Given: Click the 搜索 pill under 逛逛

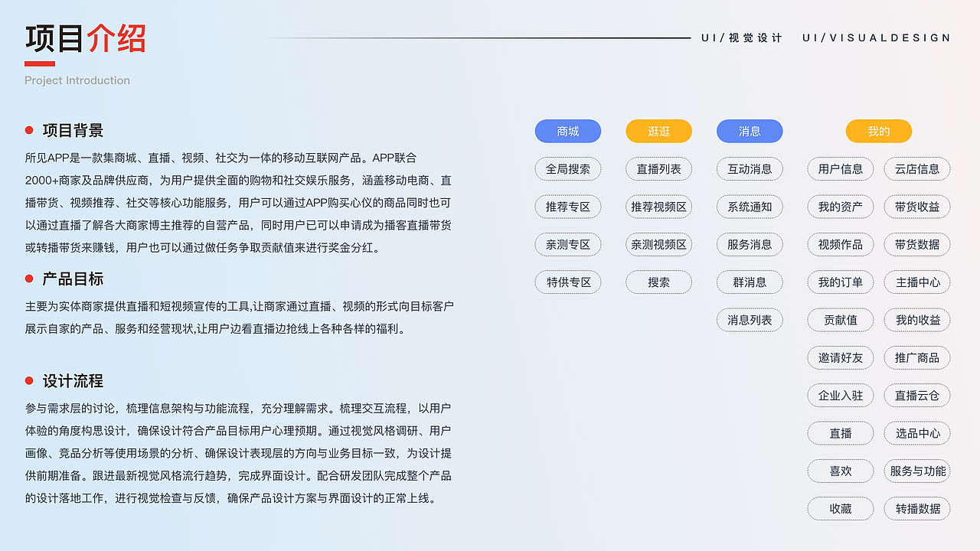Looking at the screenshot, I should click(x=658, y=282).
